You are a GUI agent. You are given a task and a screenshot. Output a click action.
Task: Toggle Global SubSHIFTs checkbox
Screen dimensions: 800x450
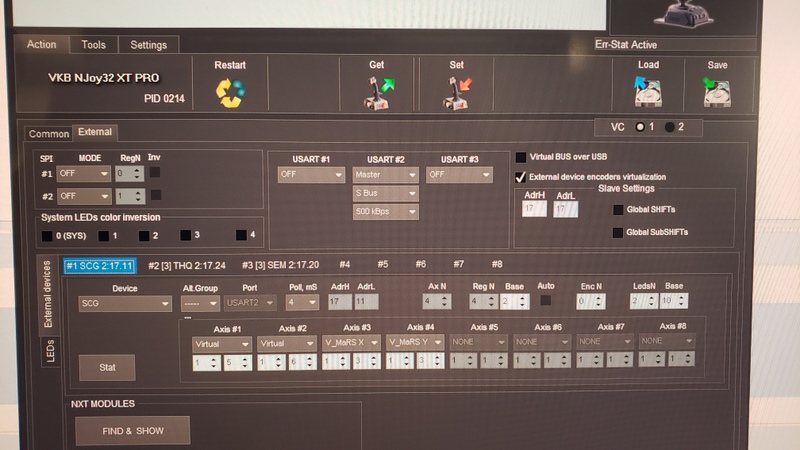click(x=618, y=232)
